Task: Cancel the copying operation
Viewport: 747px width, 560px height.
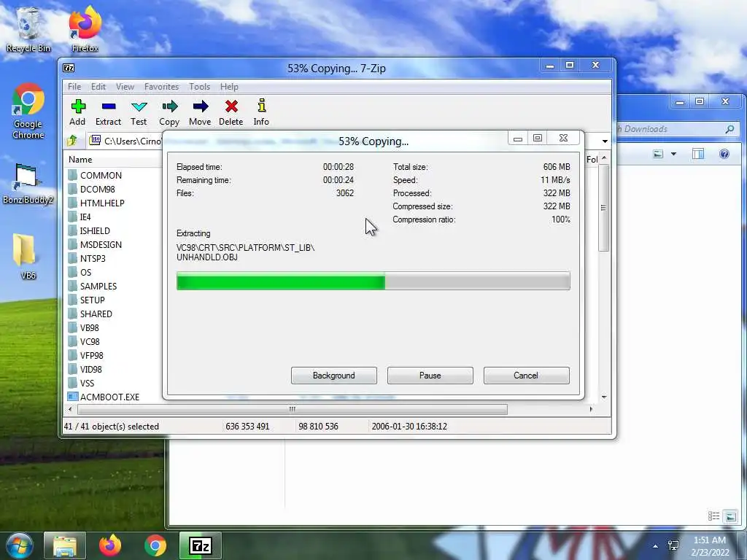Action: tap(527, 376)
